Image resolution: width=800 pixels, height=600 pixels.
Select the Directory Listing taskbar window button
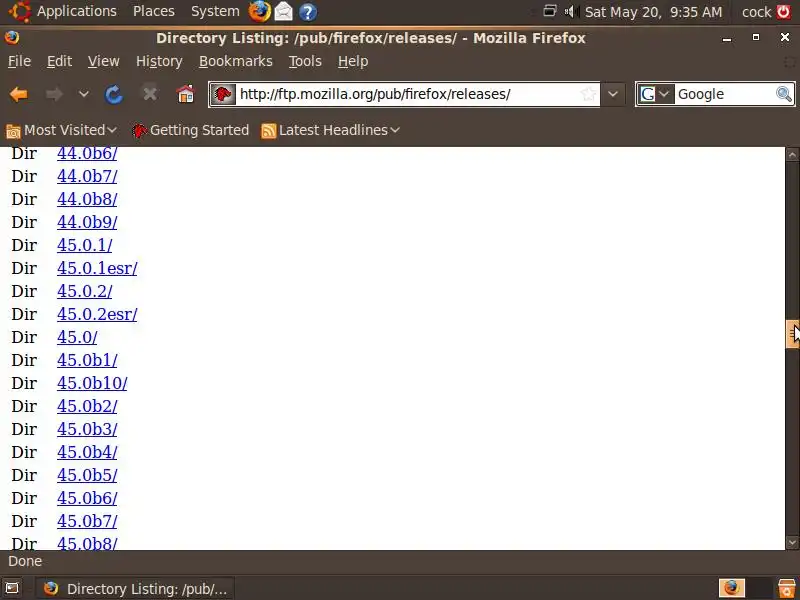tap(135, 589)
